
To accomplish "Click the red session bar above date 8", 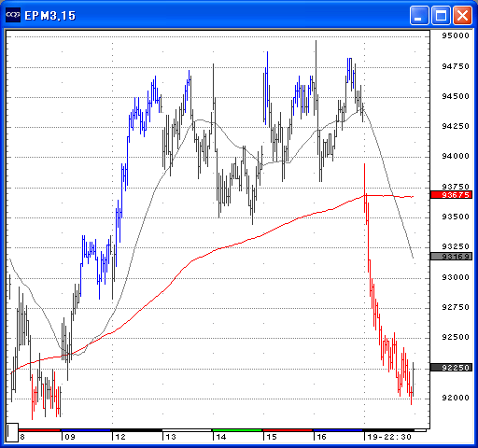I will (39, 430).
